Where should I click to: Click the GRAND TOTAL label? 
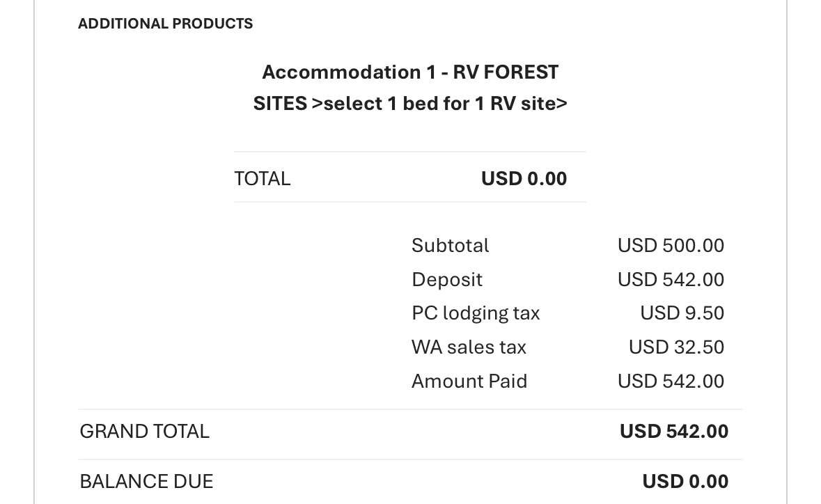pyautogui.click(x=144, y=432)
